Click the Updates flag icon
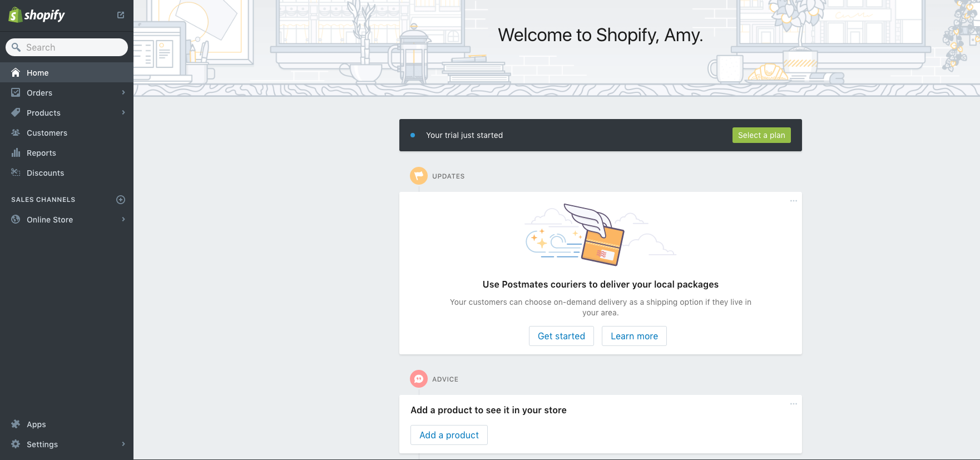Screen dimensions: 980x460 (419, 176)
